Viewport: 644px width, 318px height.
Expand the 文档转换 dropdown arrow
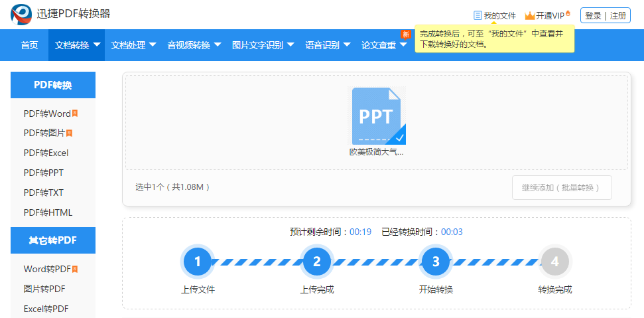97,44
